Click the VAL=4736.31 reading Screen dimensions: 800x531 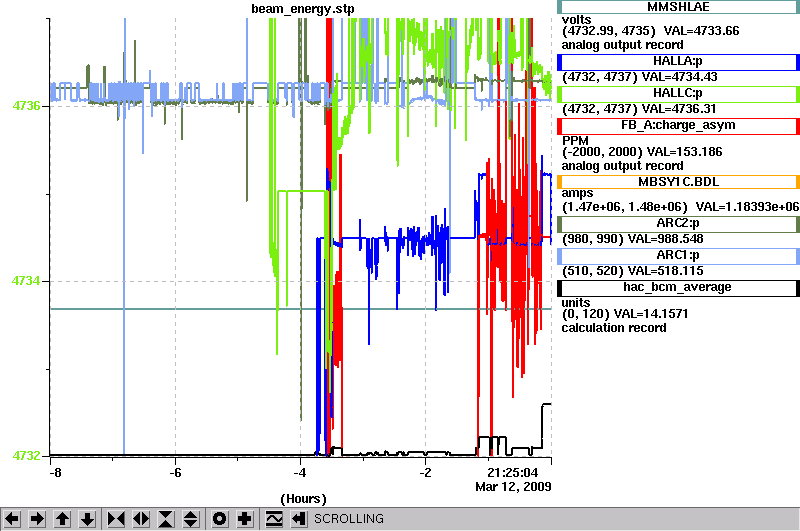pos(679,109)
